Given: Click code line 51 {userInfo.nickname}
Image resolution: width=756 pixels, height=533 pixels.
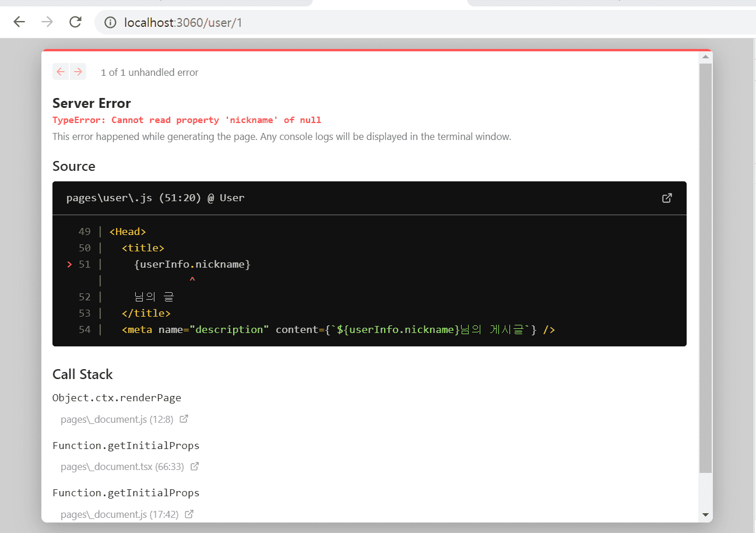Looking at the screenshot, I should 192,264.
